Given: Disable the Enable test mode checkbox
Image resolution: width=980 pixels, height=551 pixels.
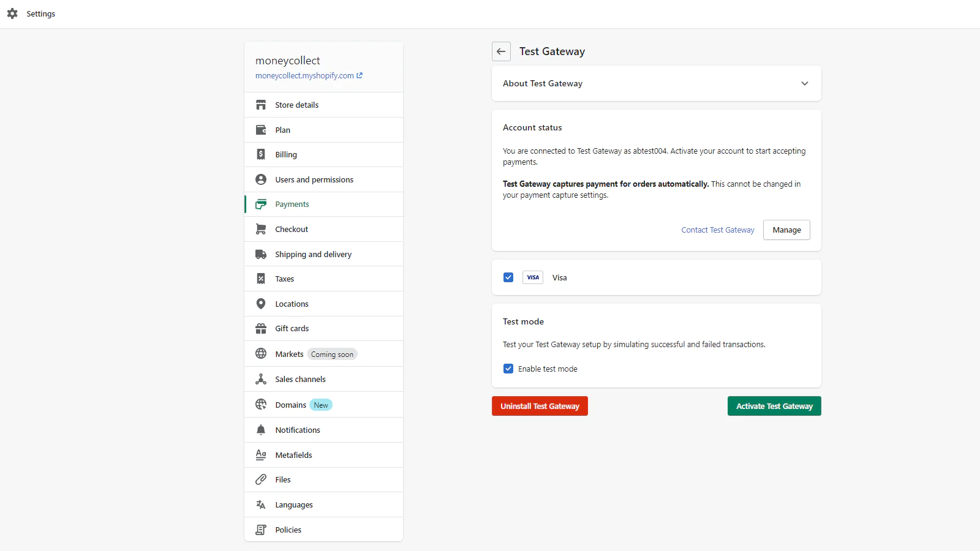Looking at the screenshot, I should [x=508, y=369].
